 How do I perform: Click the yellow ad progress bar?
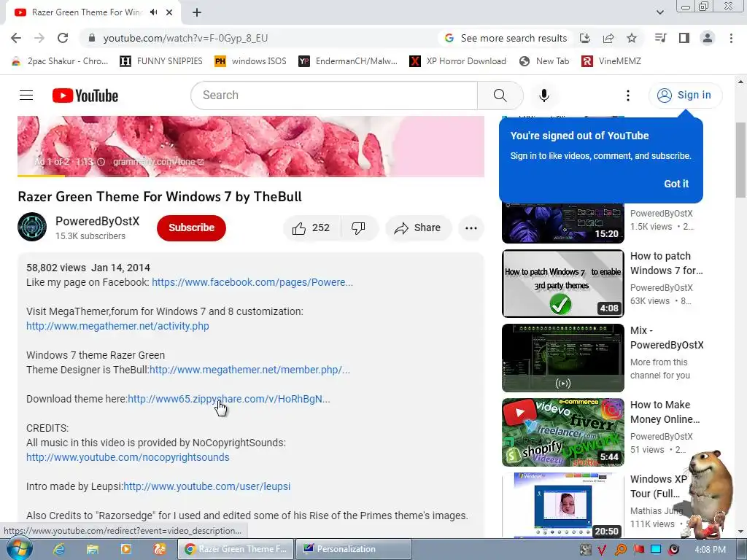click(41, 176)
